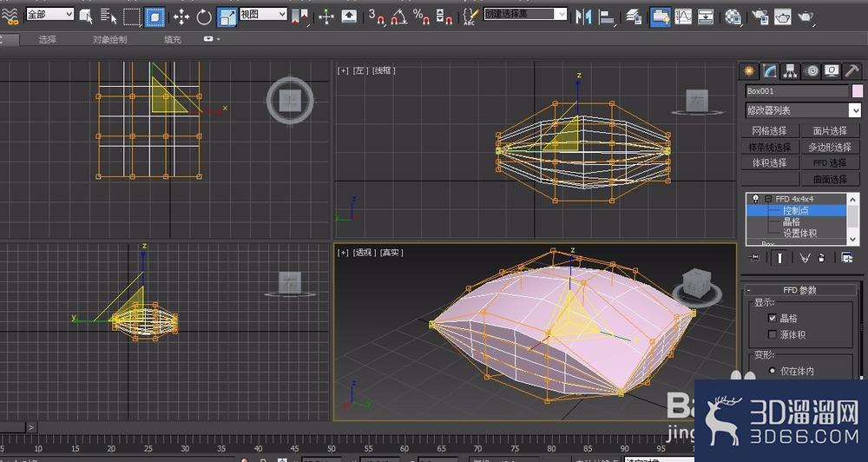Screen dimensions: 868x462
Task: Click the 曲面选择 modifier button
Action: pos(830,179)
